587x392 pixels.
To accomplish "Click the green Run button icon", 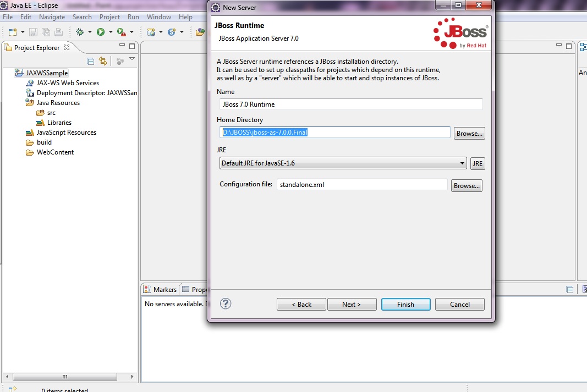I will click(101, 32).
